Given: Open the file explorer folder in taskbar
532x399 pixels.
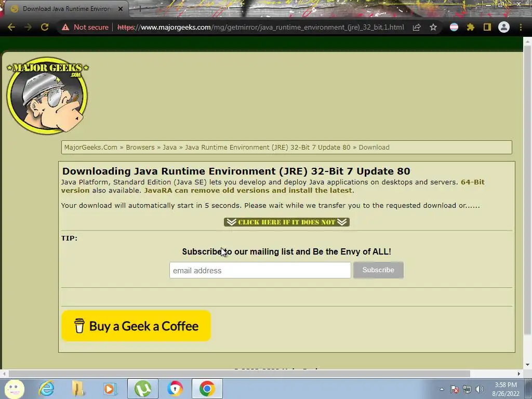Looking at the screenshot, I should (78, 389).
